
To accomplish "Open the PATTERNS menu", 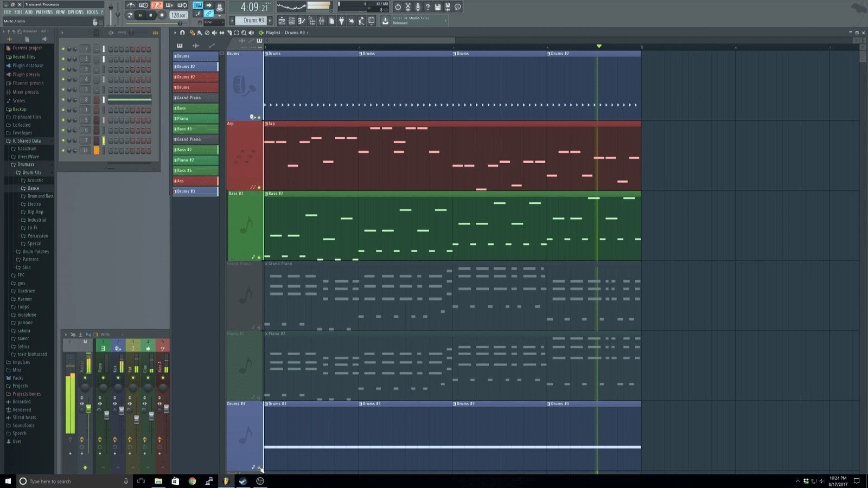I will tap(44, 12).
